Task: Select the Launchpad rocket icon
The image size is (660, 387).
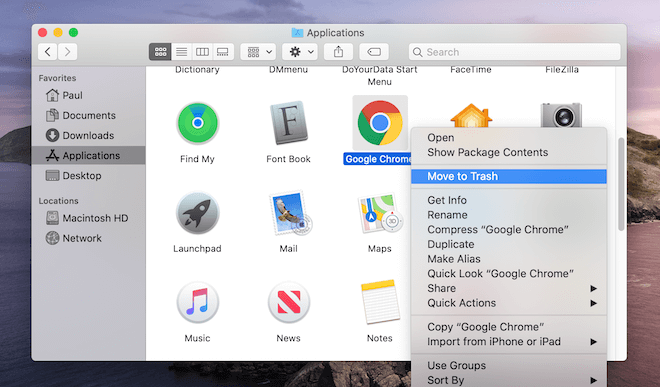Action: (197, 214)
